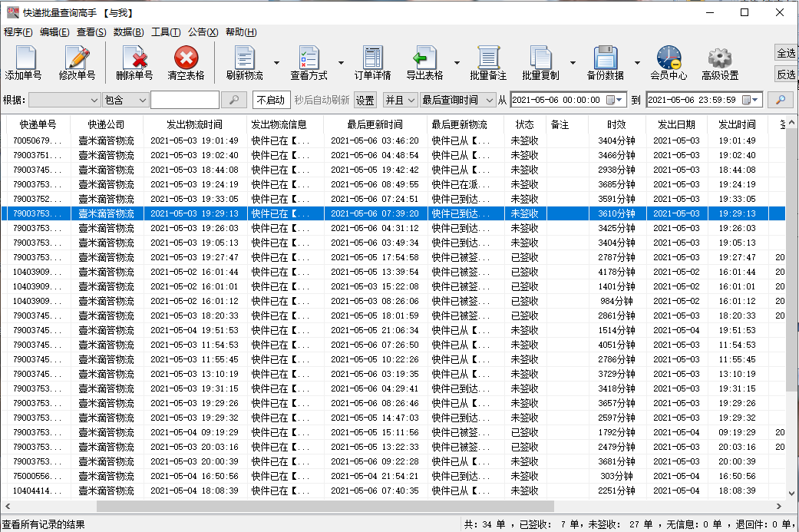This screenshot has width=799, height=532.
Task: Open the start date calendar picker
Action: tap(614, 100)
